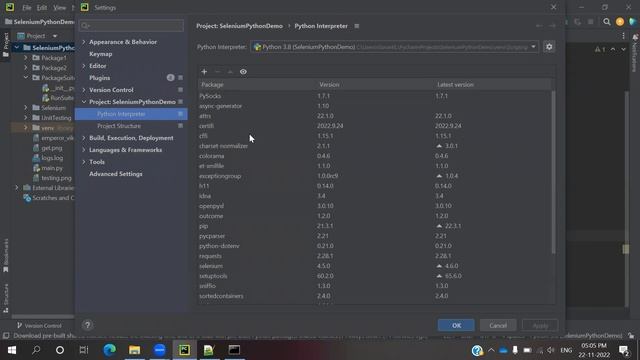Click the volume icon in system tray
The height and width of the screenshot is (360, 640).
(551, 350)
